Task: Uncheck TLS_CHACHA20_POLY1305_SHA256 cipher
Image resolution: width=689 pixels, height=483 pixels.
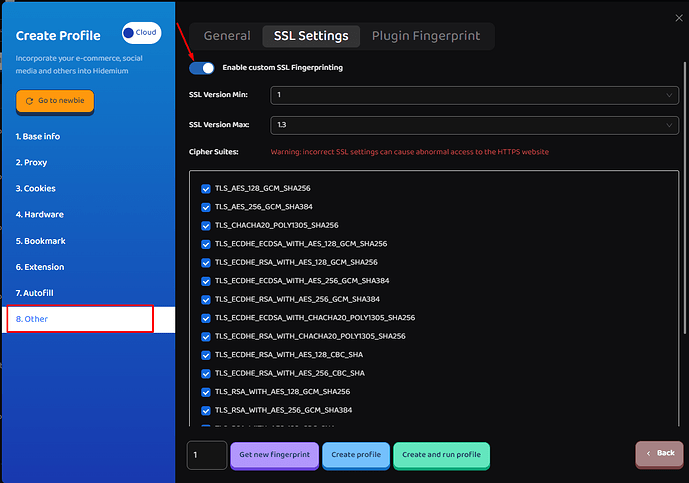Action: point(206,226)
